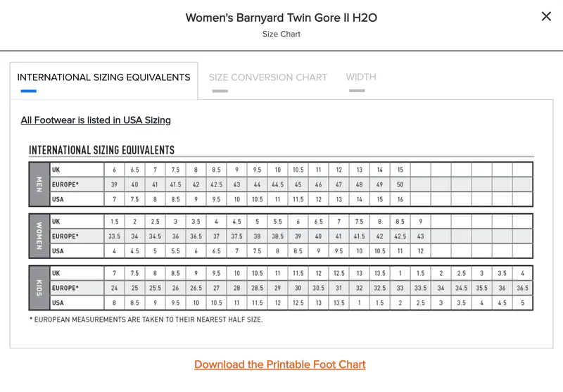Viewport: 563px width, 392px height.
Task: Click the kids' USA size 5 cell
Action: pos(521,303)
